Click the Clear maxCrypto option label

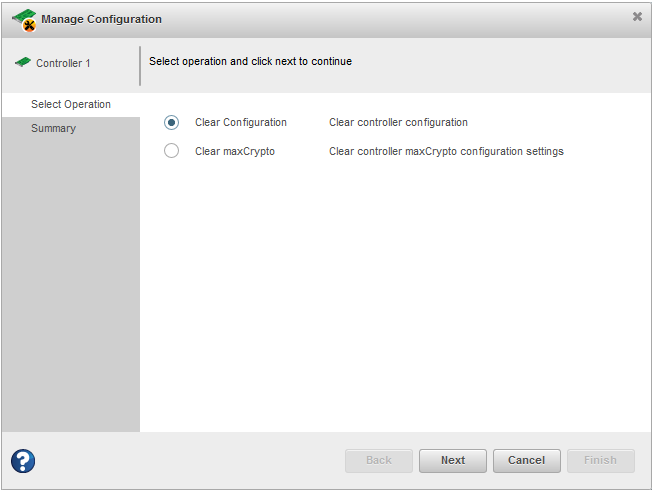tap(234, 151)
